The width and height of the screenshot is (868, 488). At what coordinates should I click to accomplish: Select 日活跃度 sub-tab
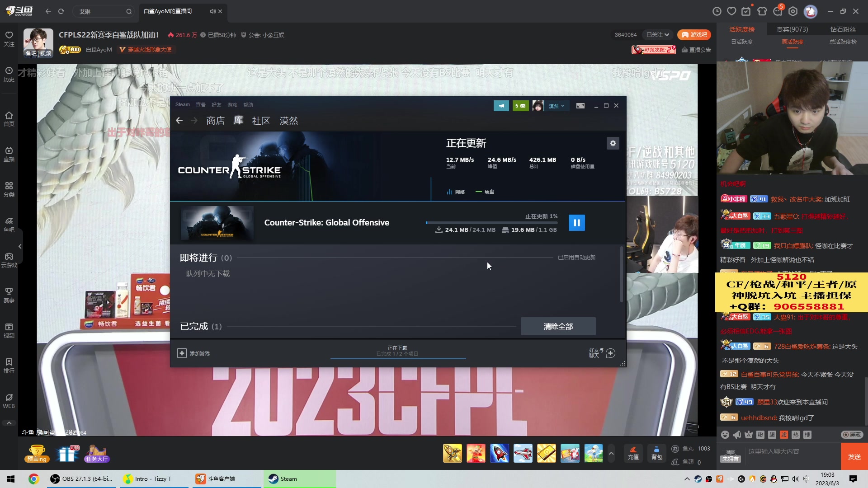point(742,42)
